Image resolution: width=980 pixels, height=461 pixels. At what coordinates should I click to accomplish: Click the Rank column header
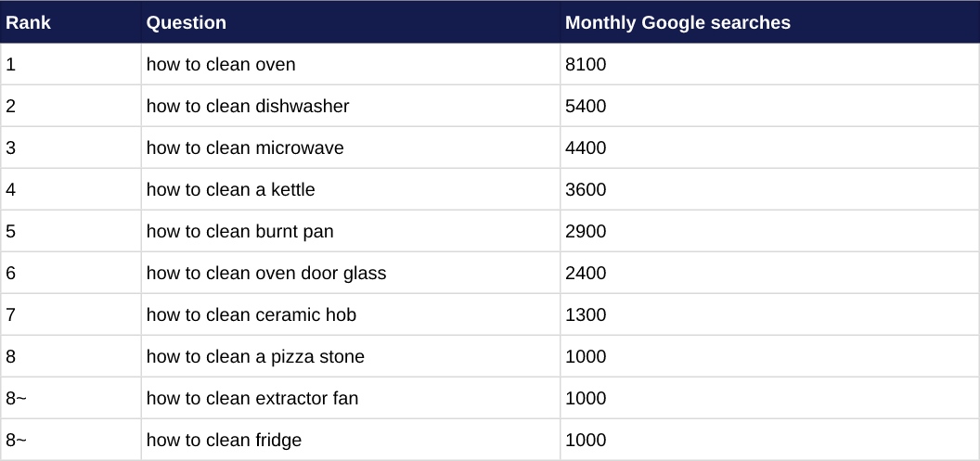(x=71, y=22)
